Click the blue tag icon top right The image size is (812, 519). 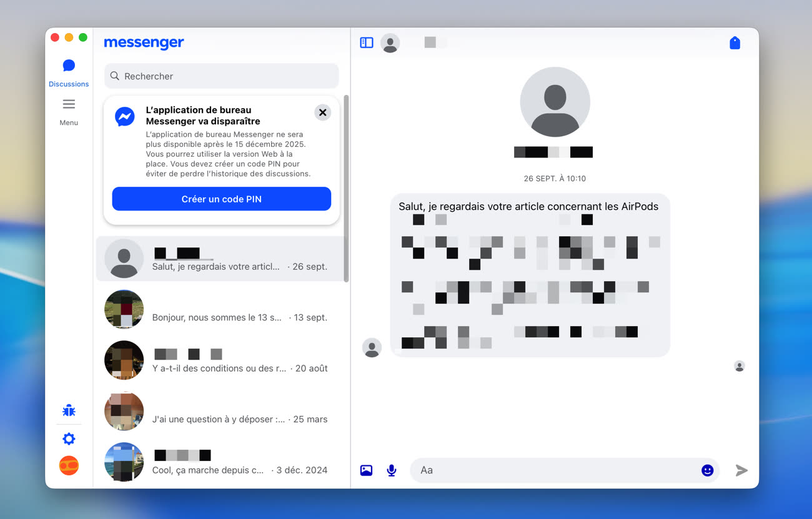[735, 42]
